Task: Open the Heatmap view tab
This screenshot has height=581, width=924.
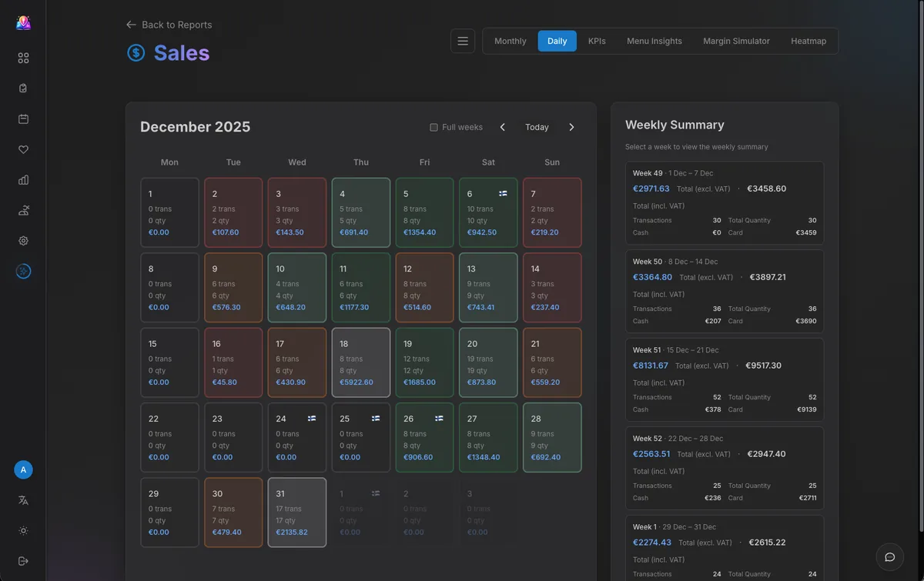Action: (808, 41)
